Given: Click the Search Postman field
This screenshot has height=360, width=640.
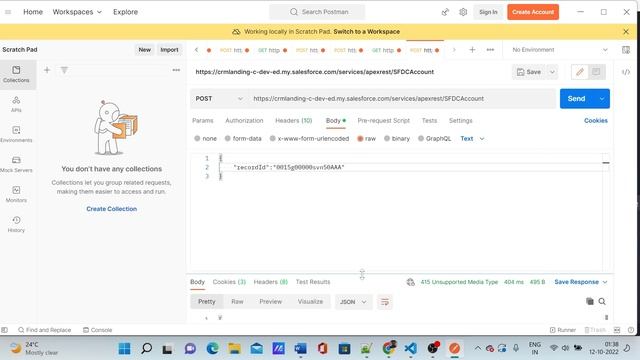Looking at the screenshot, I should [317, 12].
